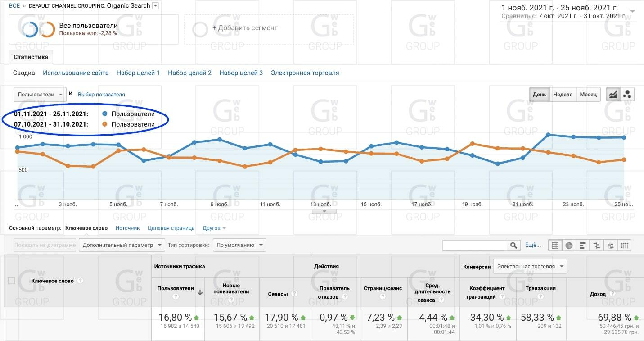
Task: Click the ВСЕ breadcrumb link
Action: coord(14,6)
